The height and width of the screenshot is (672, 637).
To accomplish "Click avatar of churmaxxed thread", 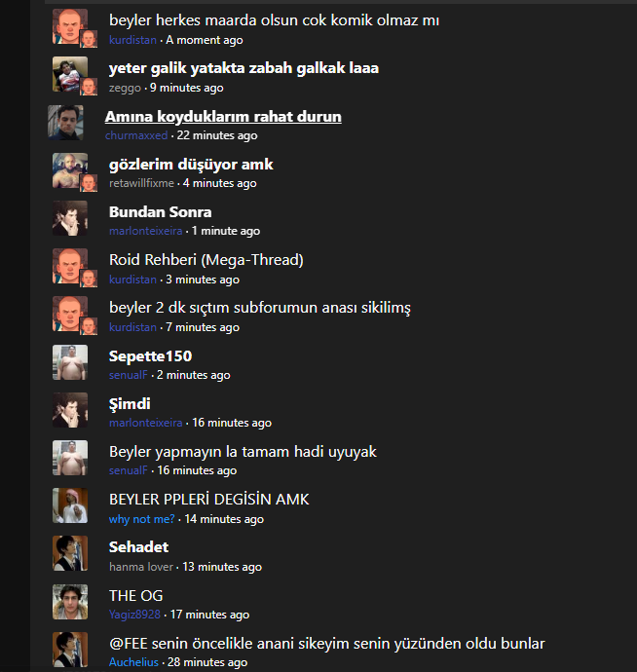I will point(65,123).
